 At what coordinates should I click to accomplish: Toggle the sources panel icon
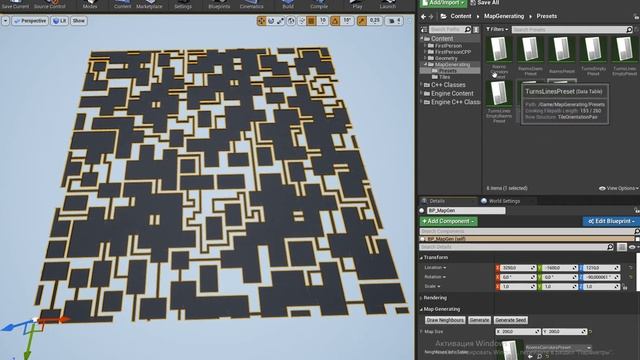pyautogui.click(x=424, y=29)
